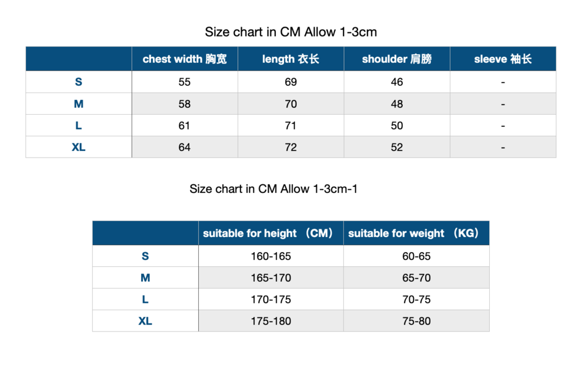This screenshot has height=378, width=588.
Task: Click the "Size chart in CM Allow 1-3cm" title
Action: click(290, 32)
